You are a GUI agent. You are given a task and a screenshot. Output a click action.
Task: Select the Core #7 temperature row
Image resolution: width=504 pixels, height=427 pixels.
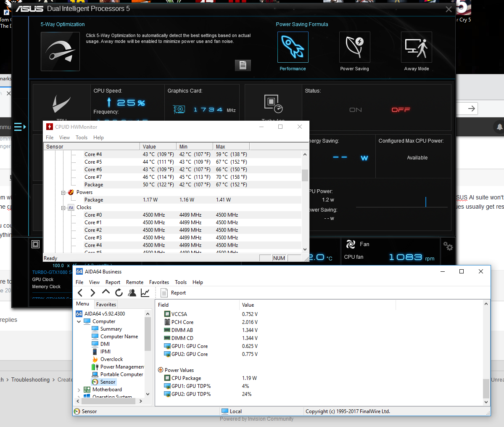(x=173, y=177)
